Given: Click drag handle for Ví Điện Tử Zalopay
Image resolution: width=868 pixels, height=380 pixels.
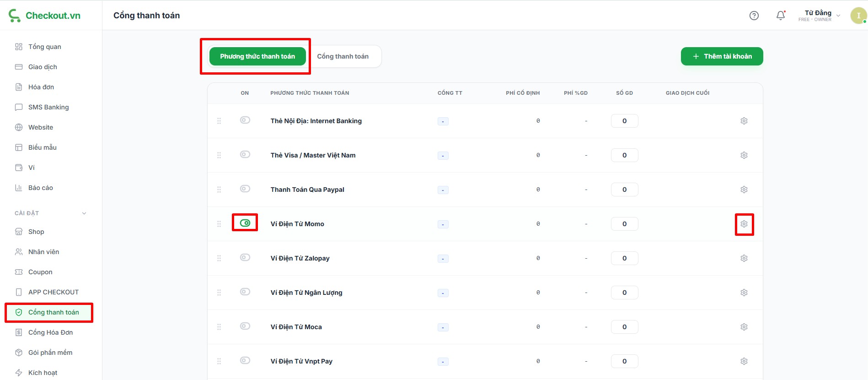Looking at the screenshot, I should coord(219,258).
